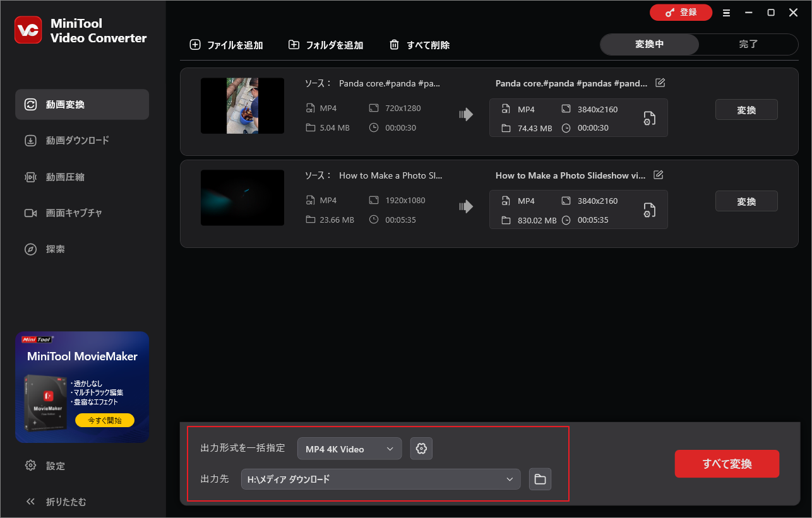Switch to the 変換中 tab
Viewport: 812px width, 518px height.
(x=649, y=44)
